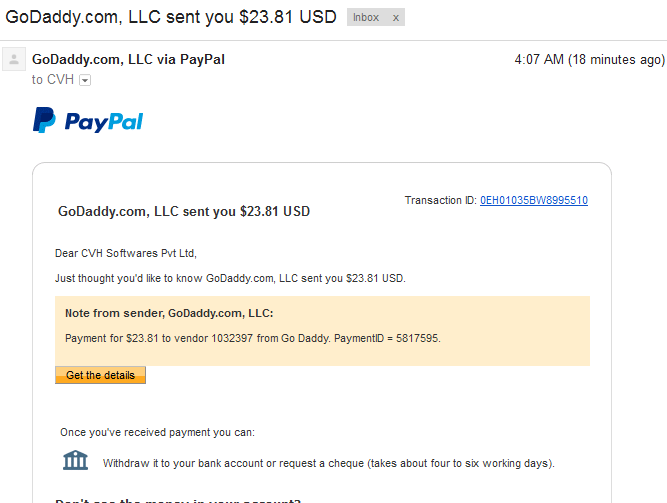Click the Note from sender heading
Image resolution: width=667 pixels, height=503 pixels.
pyautogui.click(x=169, y=313)
